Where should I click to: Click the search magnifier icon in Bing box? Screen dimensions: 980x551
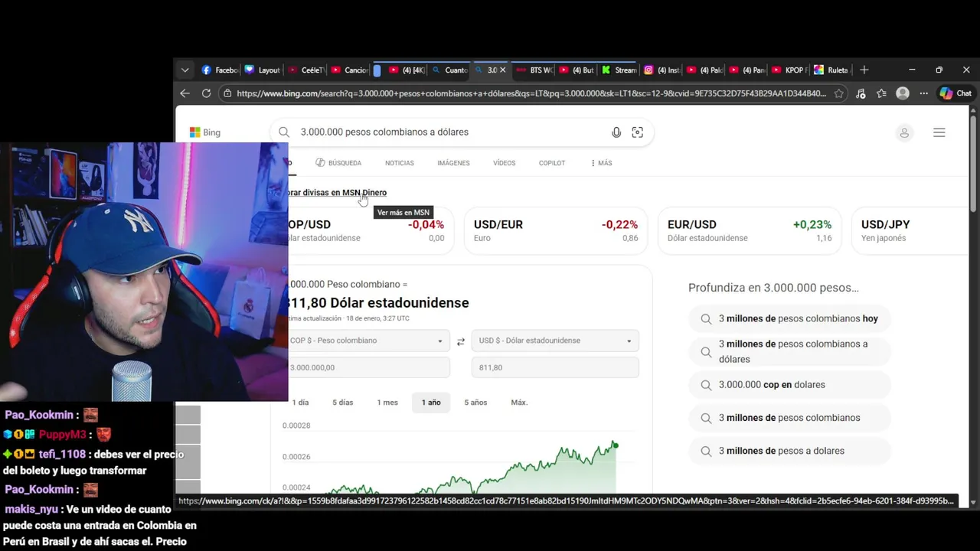[284, 132]
